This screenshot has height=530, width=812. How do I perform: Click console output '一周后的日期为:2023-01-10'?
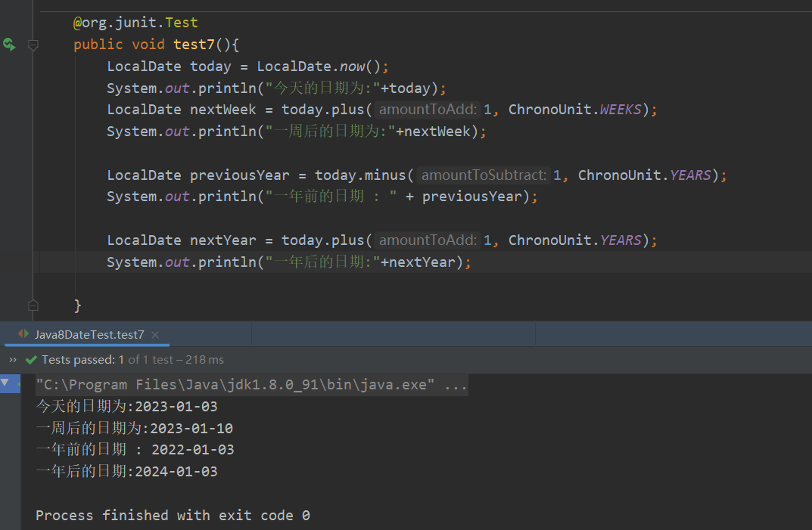click(135, 428)
